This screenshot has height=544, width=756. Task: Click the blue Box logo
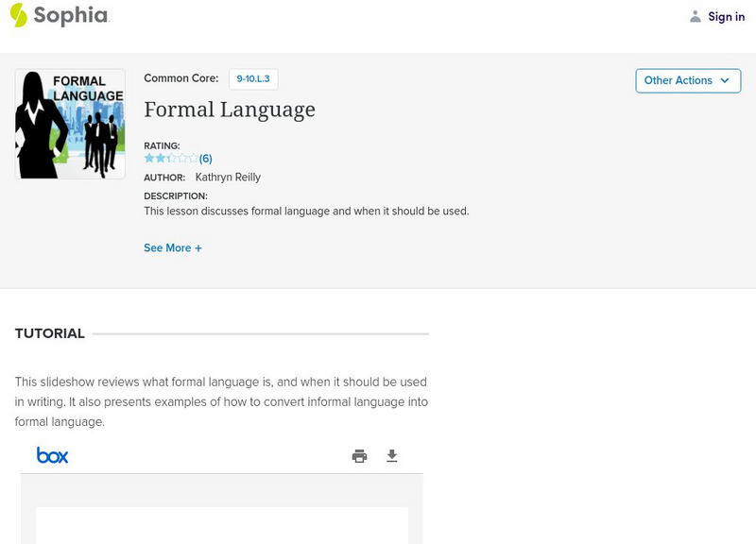(x=53, y=455)
